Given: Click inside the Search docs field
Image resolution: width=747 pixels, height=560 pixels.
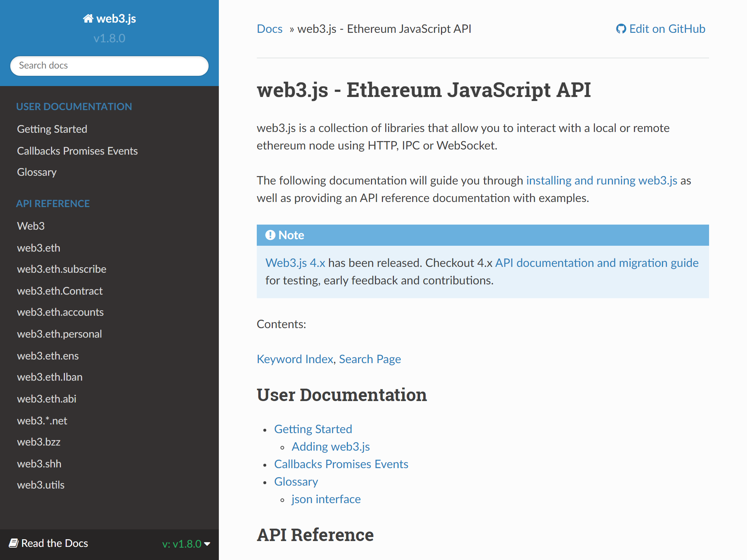Looking at the screenshot, I should click(109, 66).
